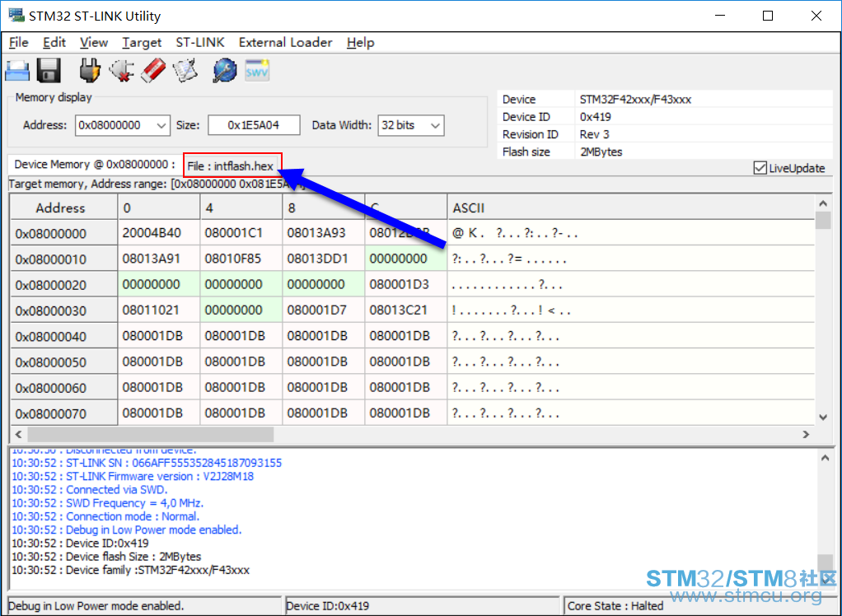
Task: Click Core State : Halted status entry
Action: point(616,606)
